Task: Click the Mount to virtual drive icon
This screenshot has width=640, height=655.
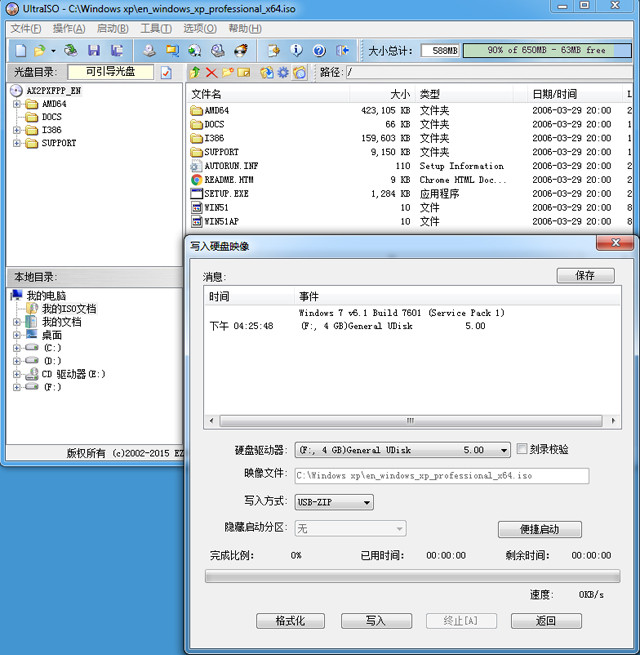Action: (x=217, y=51)
